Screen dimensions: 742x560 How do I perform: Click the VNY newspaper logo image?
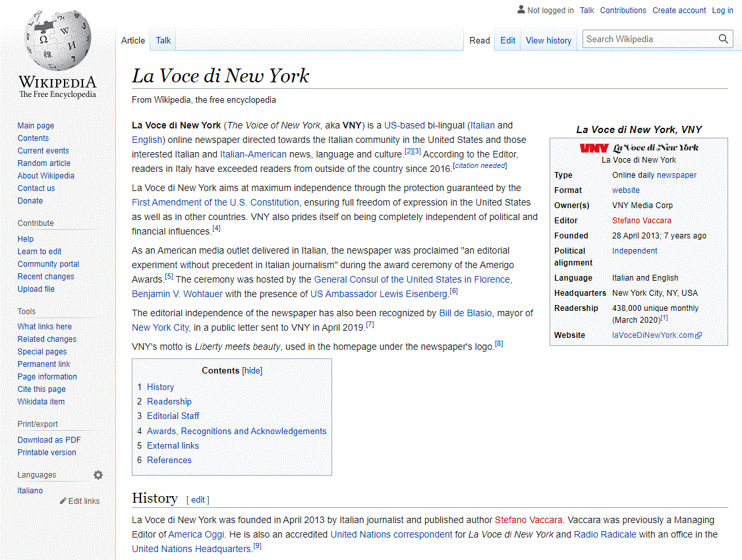639,148
